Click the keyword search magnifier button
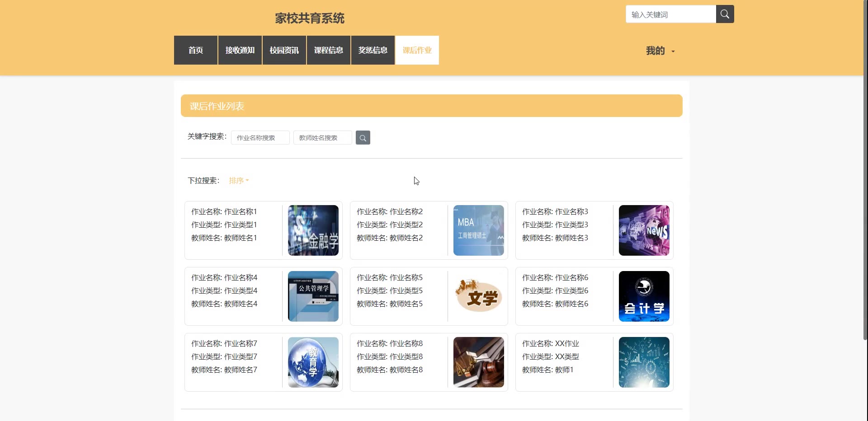This screenshot has width=868, height=421. click(363, 138)
